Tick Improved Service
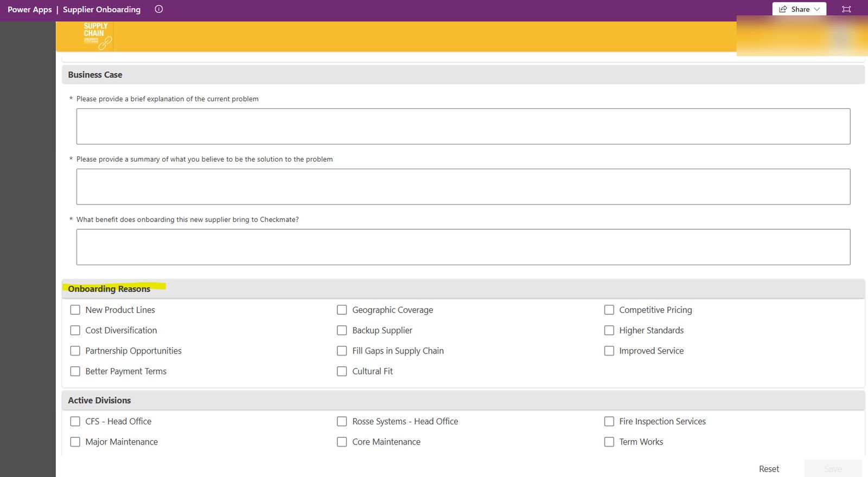The image size is (868, 477). pyautogui.click(x=609, y=351)
